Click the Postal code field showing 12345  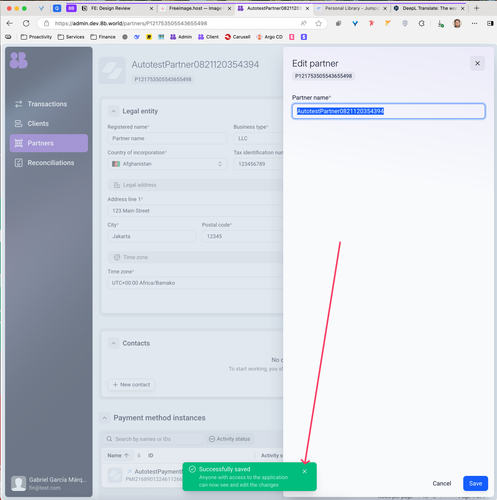(x=243, y=236)
